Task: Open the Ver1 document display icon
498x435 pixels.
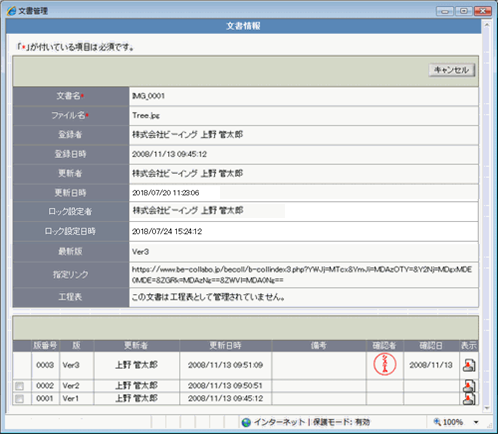Action: click(469, 399)
